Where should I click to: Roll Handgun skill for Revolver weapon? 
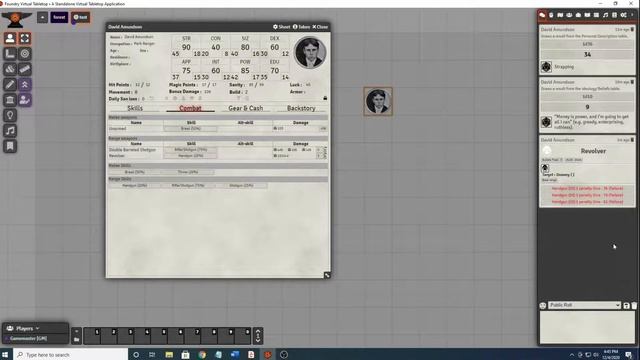tap(191, 156)
